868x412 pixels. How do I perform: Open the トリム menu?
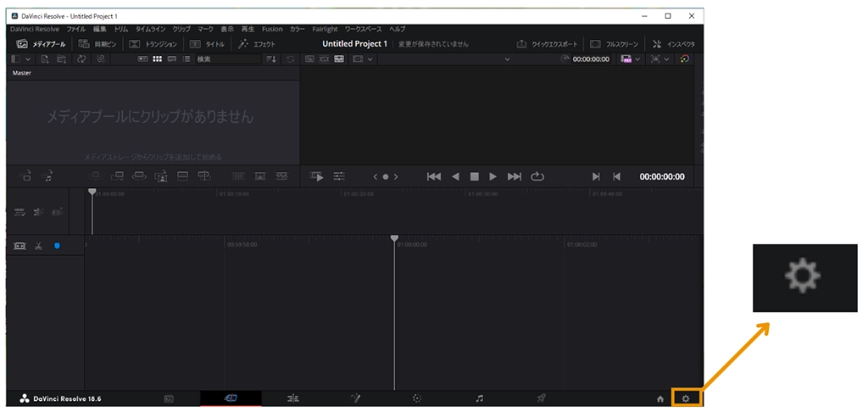[x=120, y=29]
